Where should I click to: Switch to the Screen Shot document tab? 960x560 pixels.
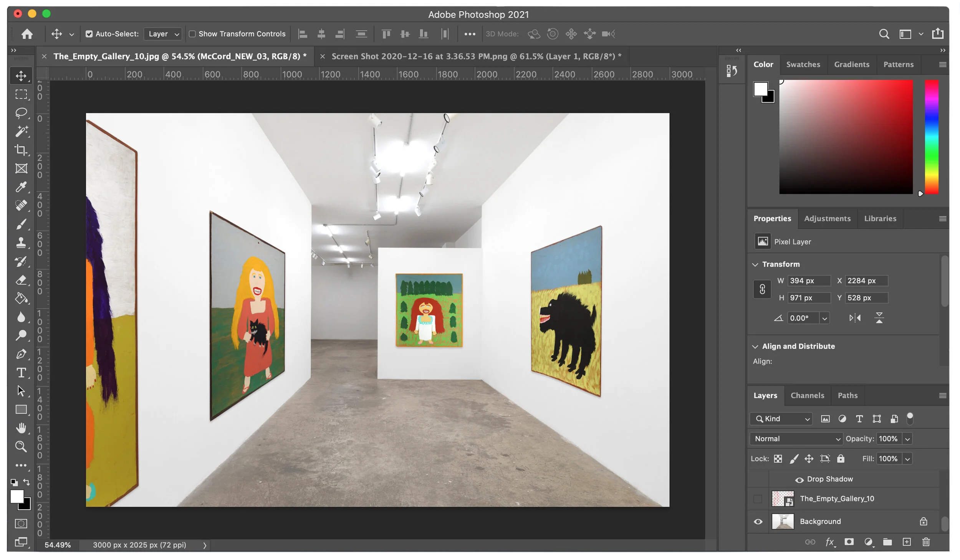click(x=476, y=56)
